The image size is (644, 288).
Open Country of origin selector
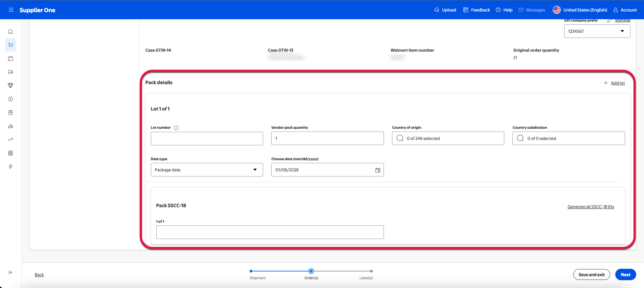[x=447, y=138]
